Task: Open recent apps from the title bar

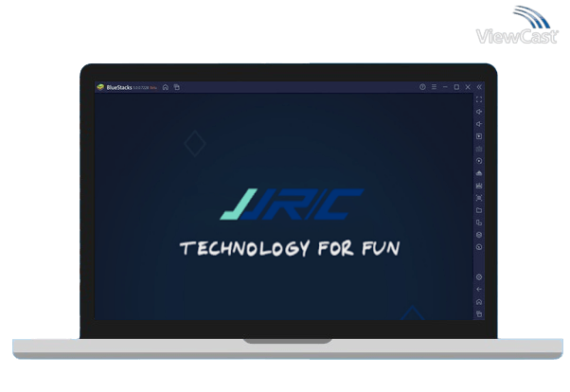Action: click(177, 87)
